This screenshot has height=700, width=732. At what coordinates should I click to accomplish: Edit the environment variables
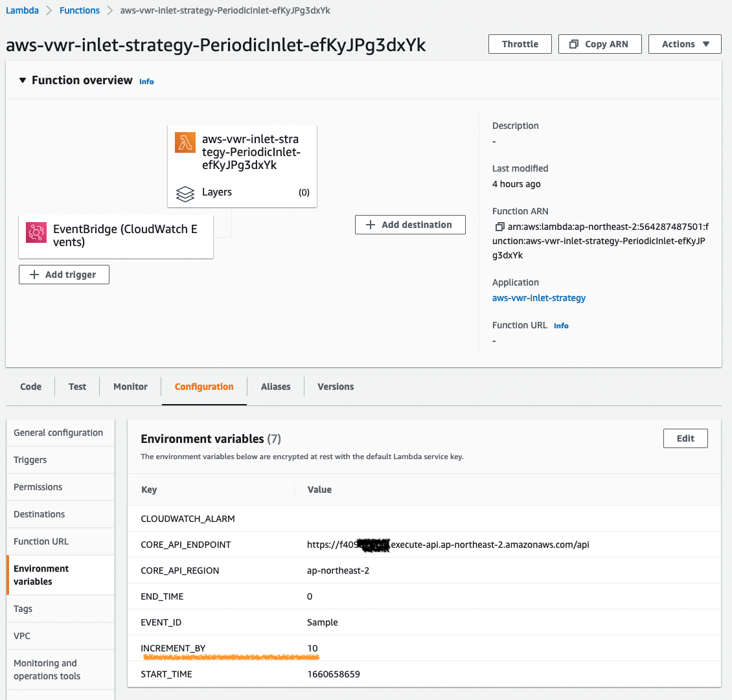point(685,438)
